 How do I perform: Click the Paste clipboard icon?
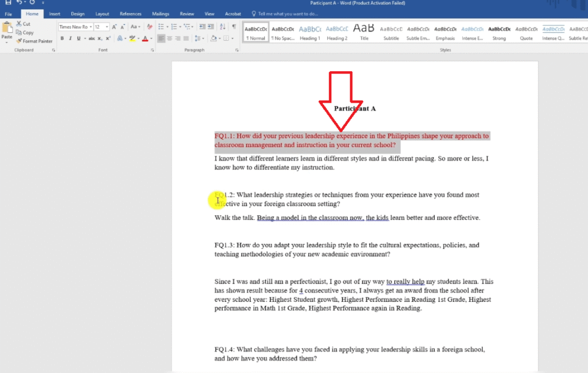tap(7, 29)
